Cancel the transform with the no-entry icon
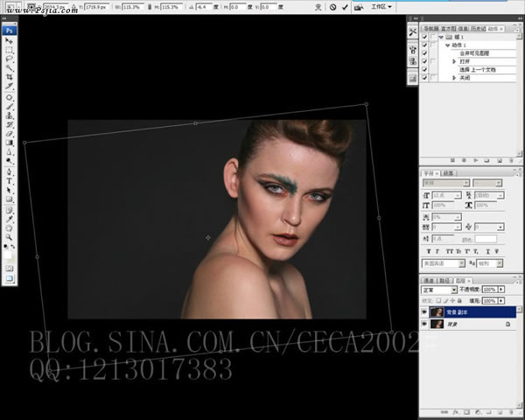This screenshot has width=525, height=420. 332,7
